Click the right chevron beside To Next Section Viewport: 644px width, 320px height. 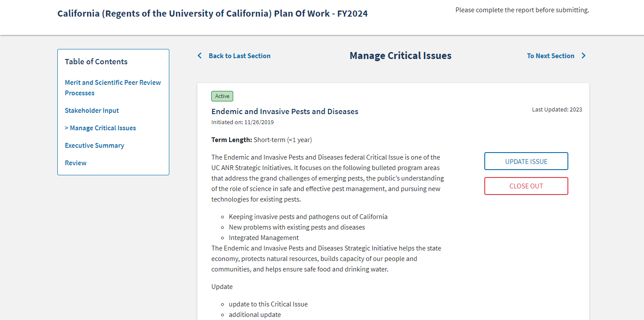[583, 56]
